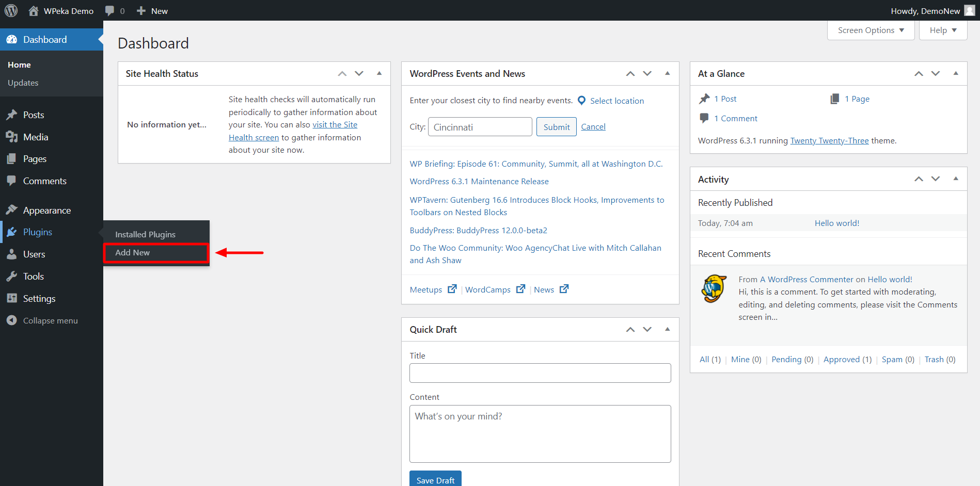Click inside the Quick Draft Title field
The height and width of the screenshot is (486, 980).
tap(540, 372)
